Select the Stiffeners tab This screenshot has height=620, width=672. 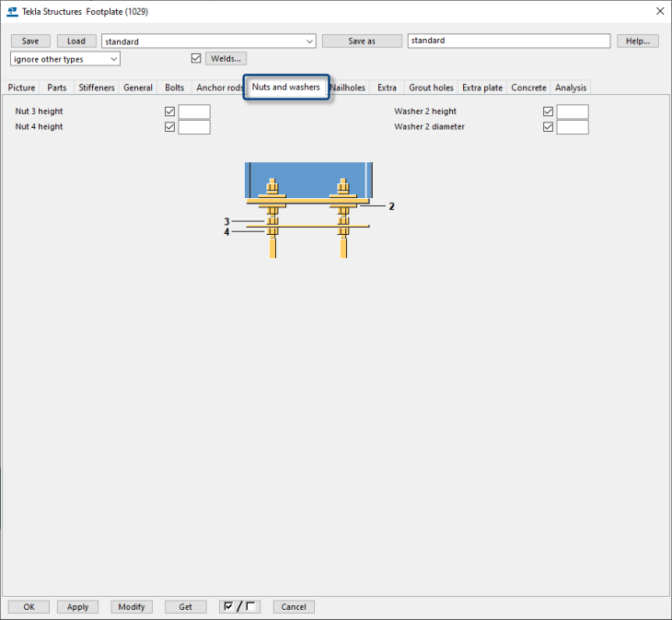(97, 88)
